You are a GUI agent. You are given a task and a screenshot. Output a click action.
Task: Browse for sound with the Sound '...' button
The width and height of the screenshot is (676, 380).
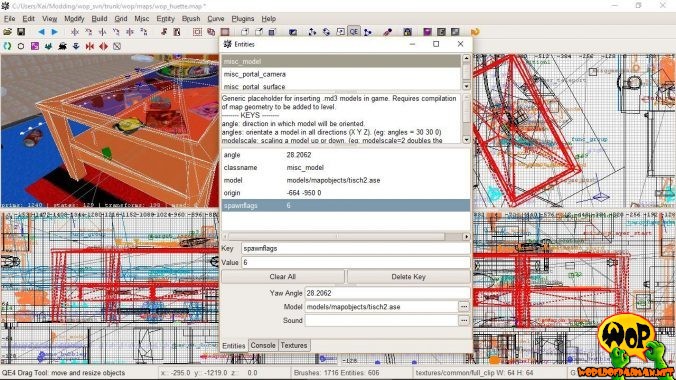[464, 320]
